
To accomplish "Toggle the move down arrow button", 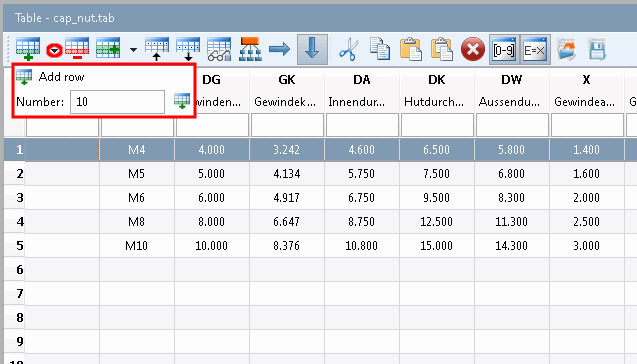I will (312, 49).
